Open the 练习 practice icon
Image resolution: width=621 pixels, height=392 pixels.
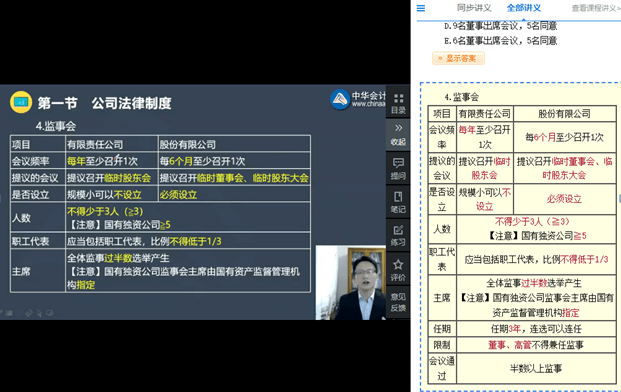click(x=398, y=236)
